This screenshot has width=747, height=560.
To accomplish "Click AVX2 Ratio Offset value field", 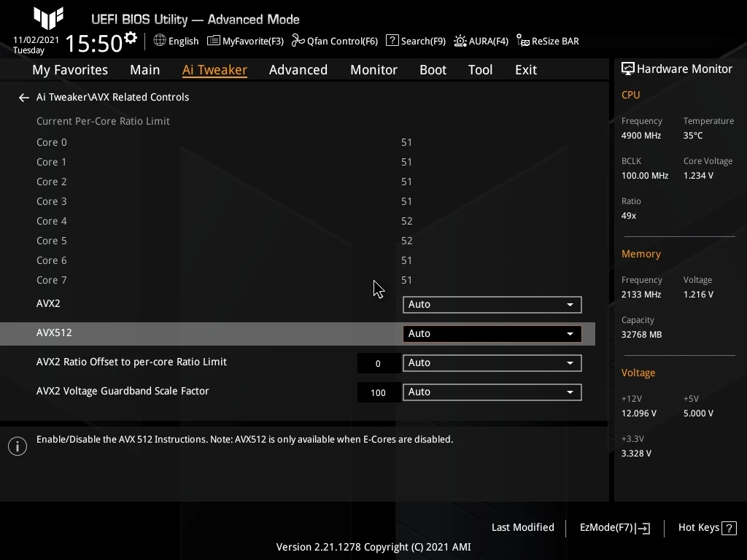I will 379,364.
